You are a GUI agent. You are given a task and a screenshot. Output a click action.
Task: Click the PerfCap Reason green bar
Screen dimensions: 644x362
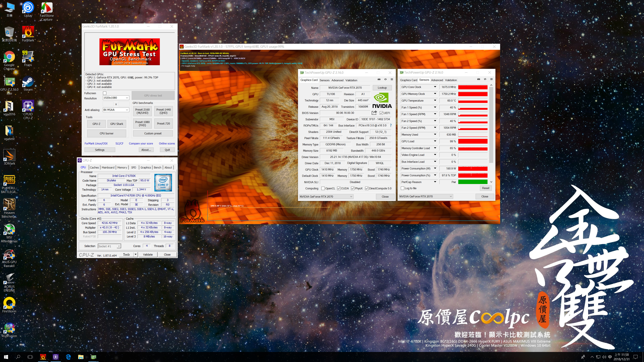point(473,182)
